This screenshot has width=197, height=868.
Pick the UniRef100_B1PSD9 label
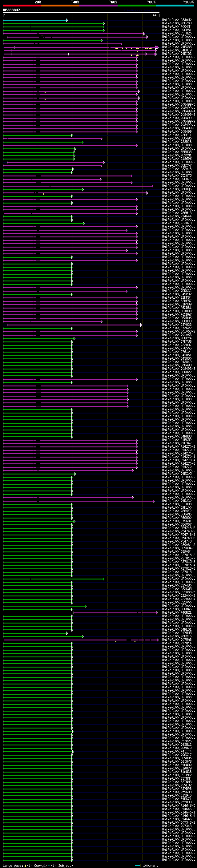tap(177, 304)
